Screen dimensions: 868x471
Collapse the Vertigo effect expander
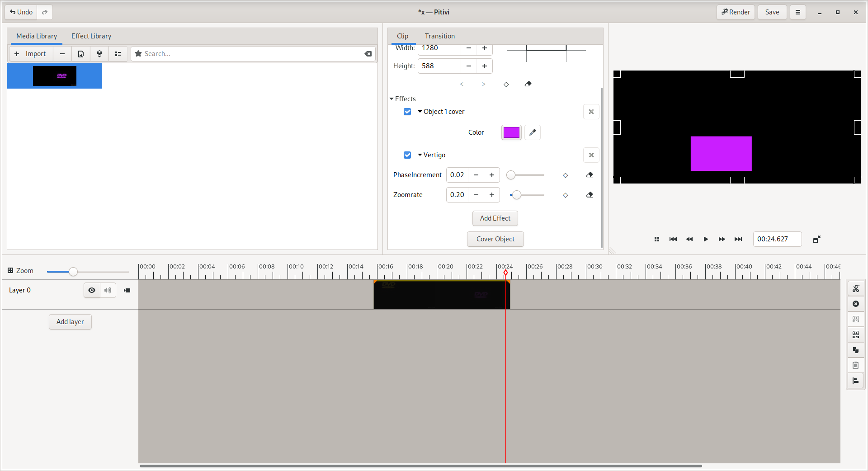click(420, 155)
